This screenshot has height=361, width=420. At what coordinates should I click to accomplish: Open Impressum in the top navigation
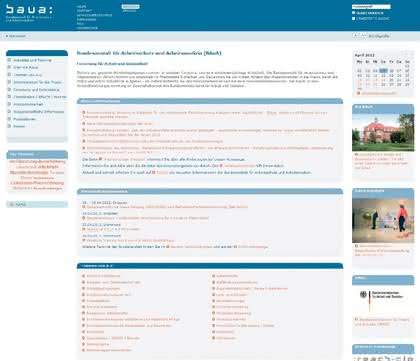(x=86, y=19)
